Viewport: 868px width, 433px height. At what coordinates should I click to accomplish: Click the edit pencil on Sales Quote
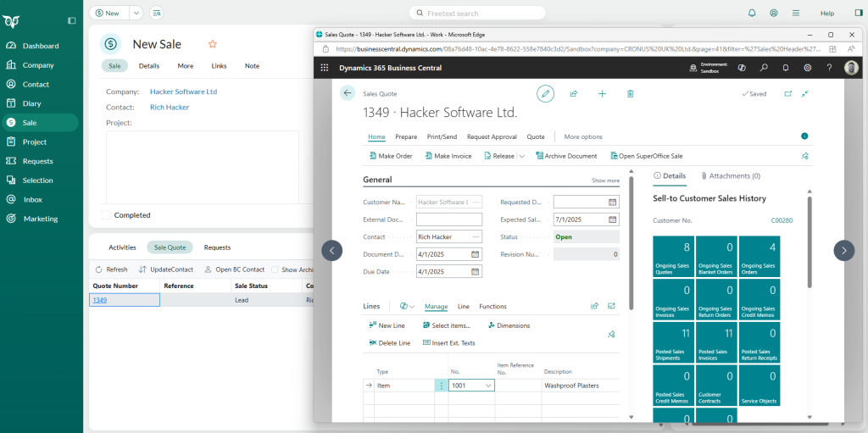point(545,93)
